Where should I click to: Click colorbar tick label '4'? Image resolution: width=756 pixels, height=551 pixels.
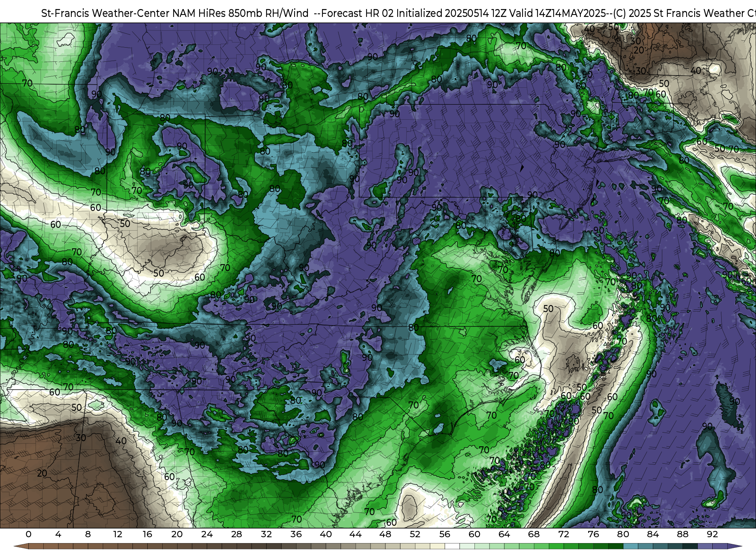pos(58,534)
